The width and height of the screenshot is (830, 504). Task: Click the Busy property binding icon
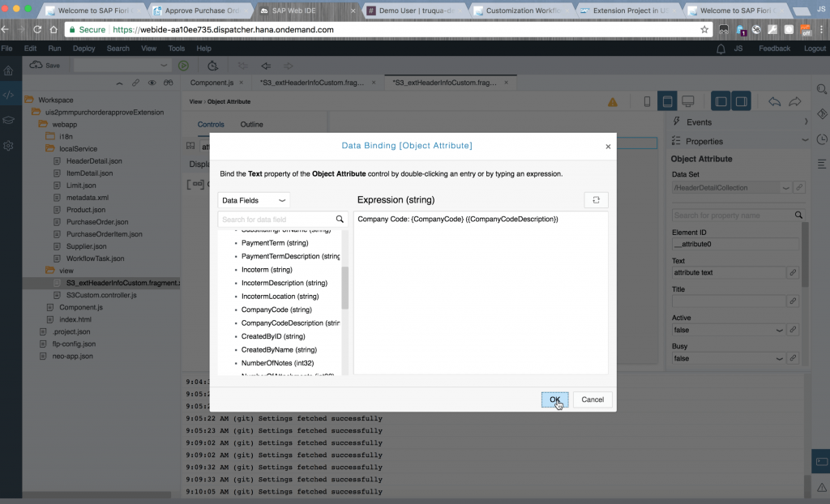click(x=793, y=358)
